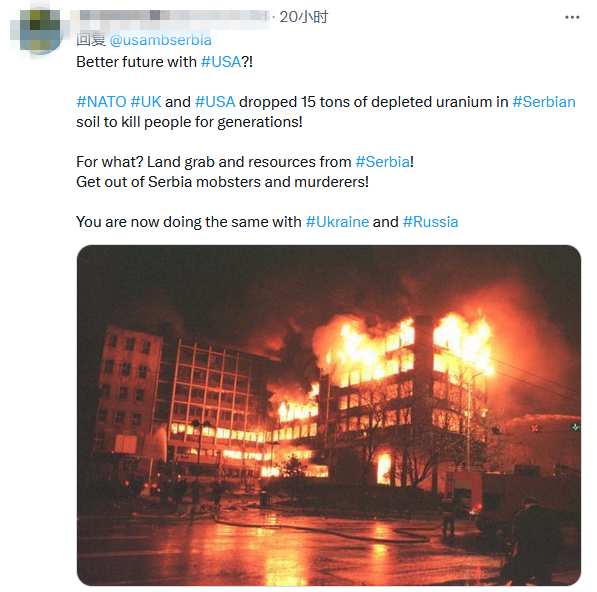Open the #UK hashtag
This screenshot has height=592, width=597.
(x=146, y=102)
